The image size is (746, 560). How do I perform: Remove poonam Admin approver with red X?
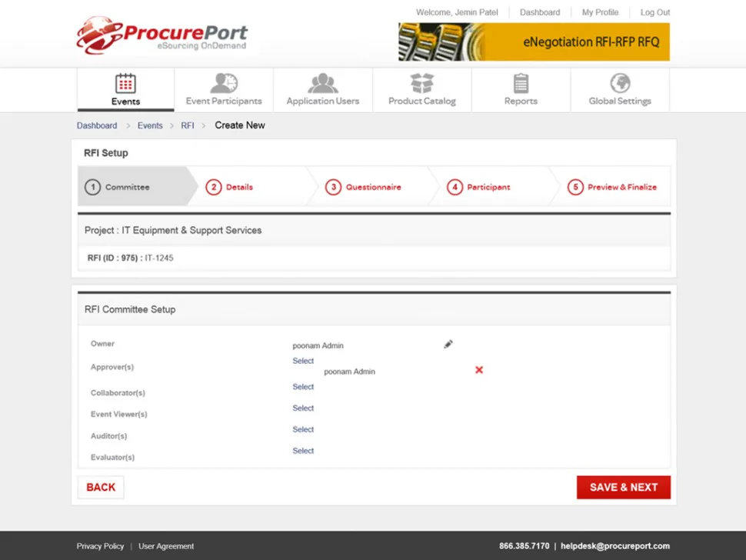coord(479,370)
